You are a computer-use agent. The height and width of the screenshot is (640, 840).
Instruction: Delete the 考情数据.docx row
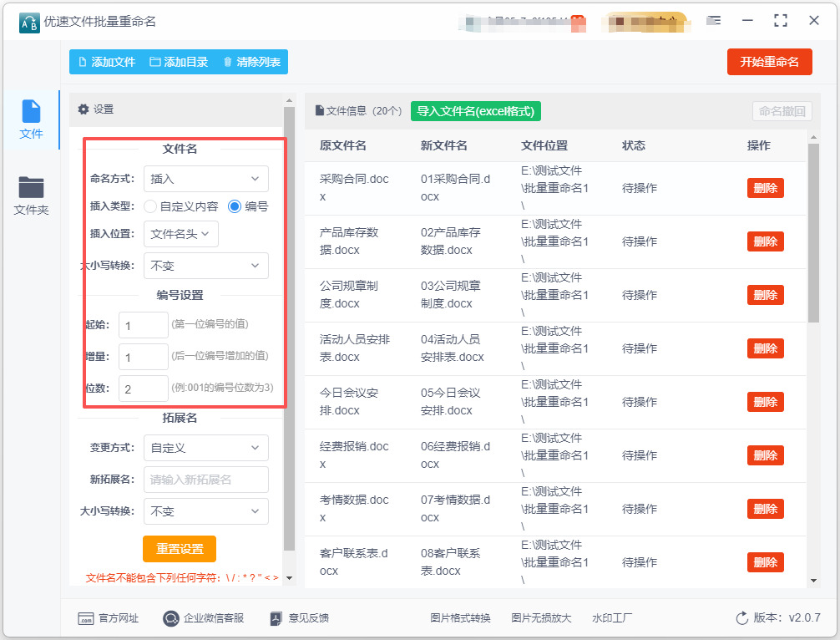tap(765, 509)
